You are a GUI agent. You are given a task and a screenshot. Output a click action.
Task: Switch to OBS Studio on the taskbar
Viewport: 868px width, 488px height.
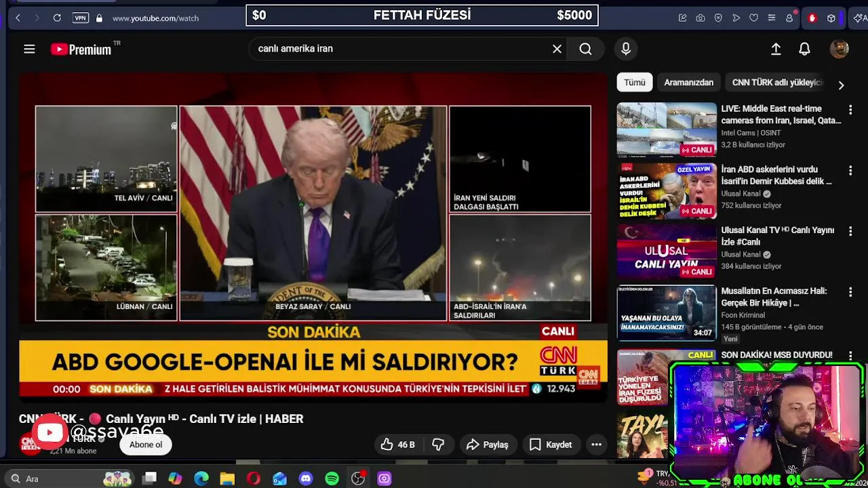coord(358,479)
